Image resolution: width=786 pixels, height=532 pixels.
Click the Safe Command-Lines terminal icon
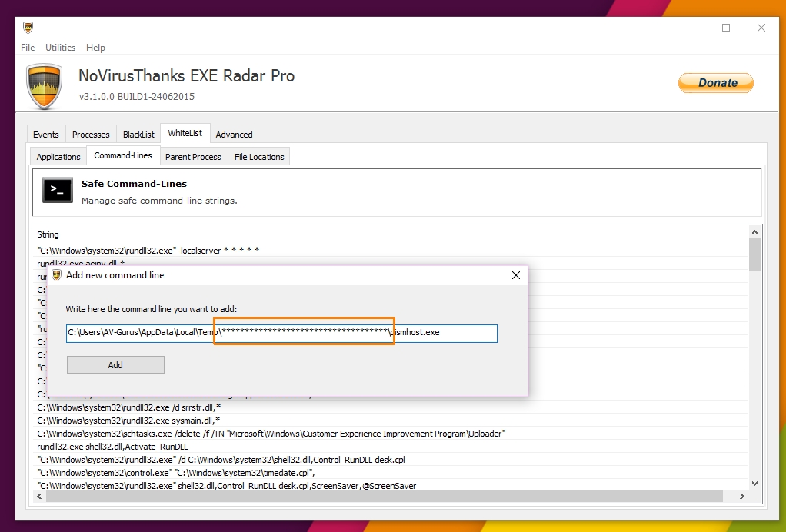pyautogui.click(x=57, y=190)
